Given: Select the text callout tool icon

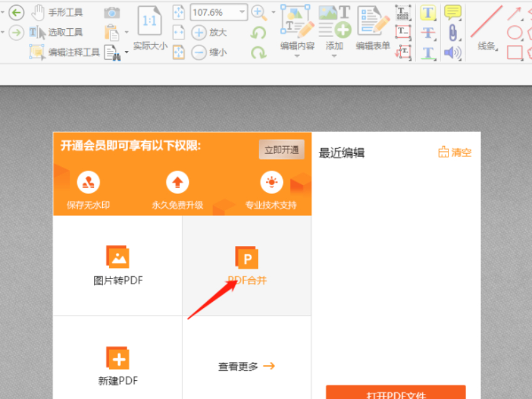Looking at the screenshot, I should (x=403, y=52).
